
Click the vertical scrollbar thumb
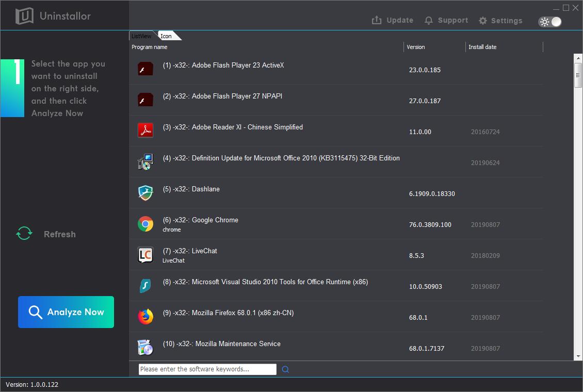578,75
